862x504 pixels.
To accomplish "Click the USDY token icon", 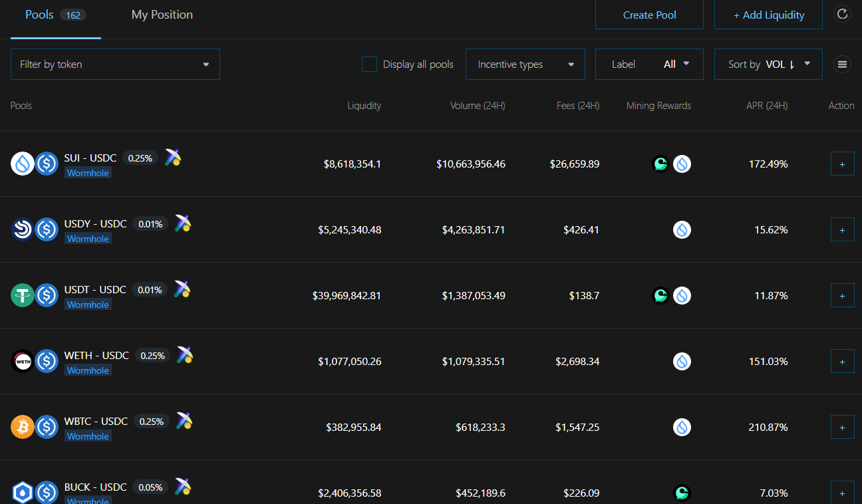I will click(23, 229).
